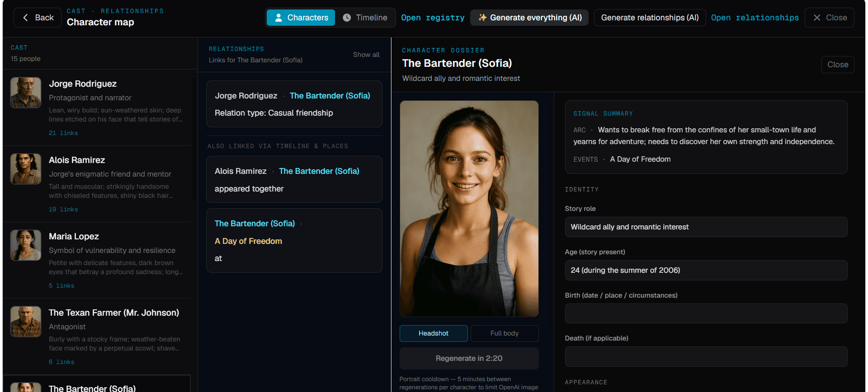Viewport: 868px width, 392px height.
Task: Select Alois Ramirez's portrait thumbnail
Action: [x=26, y=169]
